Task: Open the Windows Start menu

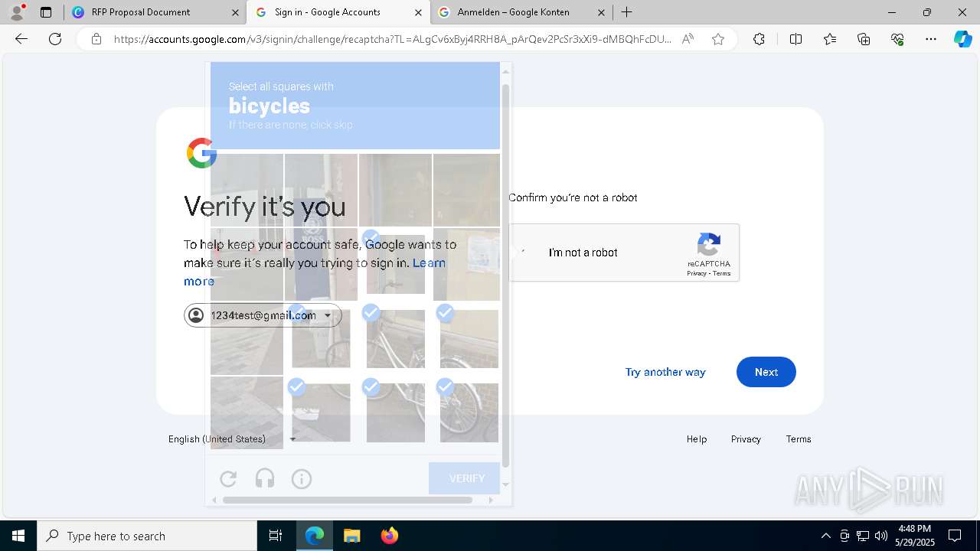Action: click(x=18, y=536)
